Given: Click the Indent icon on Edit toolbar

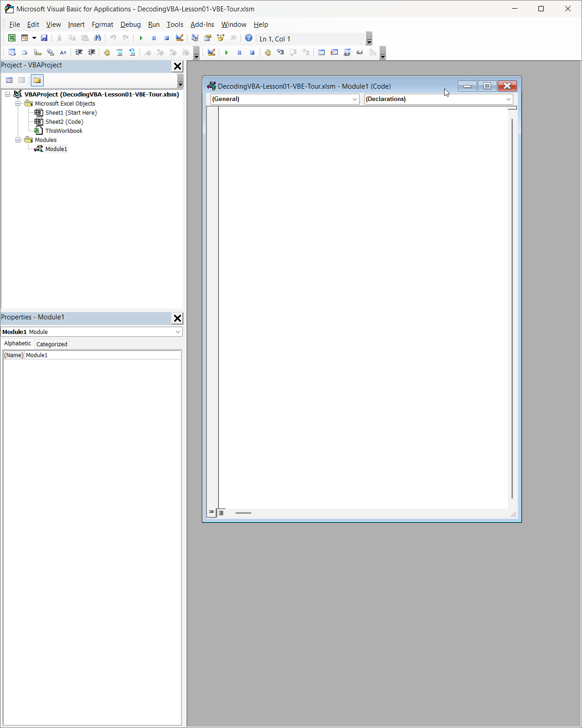Looking at the screenshot, I should 79,52.
